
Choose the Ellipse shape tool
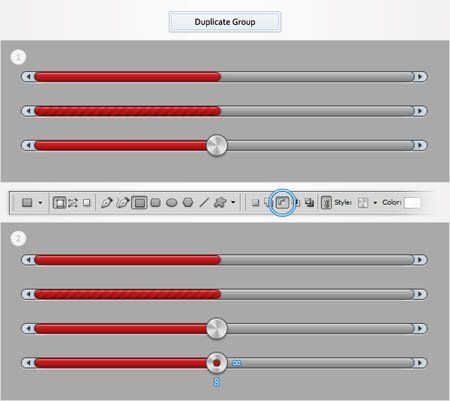point(172,202)
